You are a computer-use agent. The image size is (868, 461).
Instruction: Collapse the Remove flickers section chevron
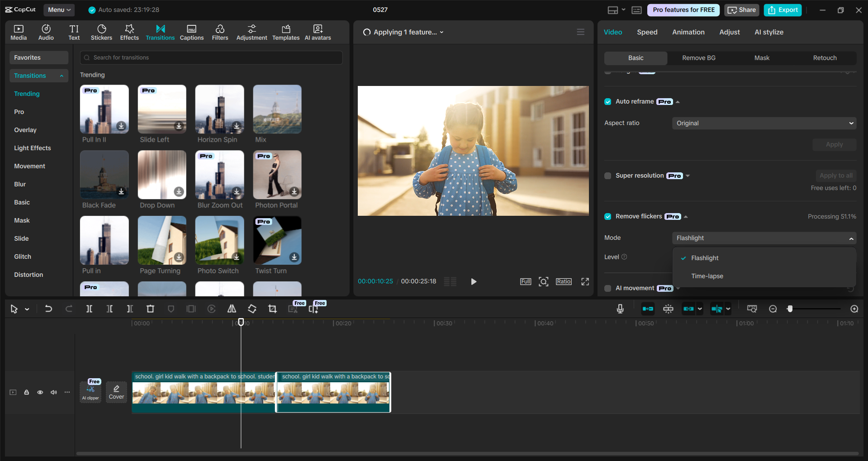[687, 216]
